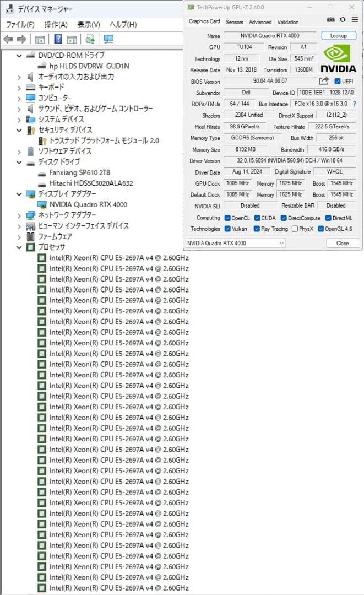Open the ファイル(F) menu
The height and width of the screenshot is (595, 364).
point(20,25)
